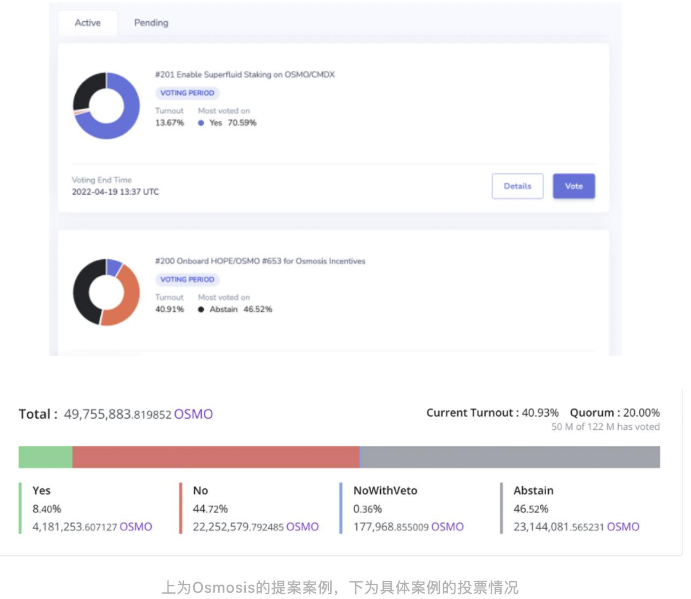Open the Pending proposals tab

(151, 23)
